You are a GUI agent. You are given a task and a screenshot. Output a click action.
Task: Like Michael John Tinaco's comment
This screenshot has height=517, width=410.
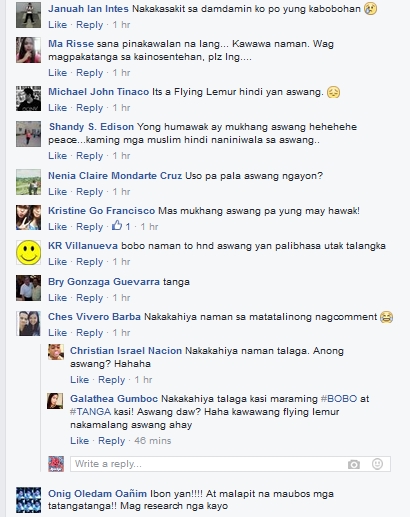point(57,108)
